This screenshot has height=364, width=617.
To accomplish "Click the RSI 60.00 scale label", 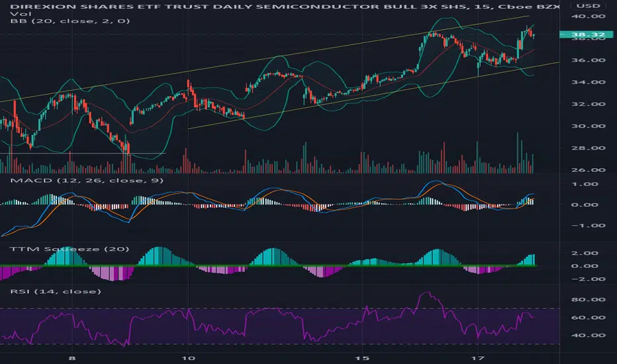I will (589, 318).
